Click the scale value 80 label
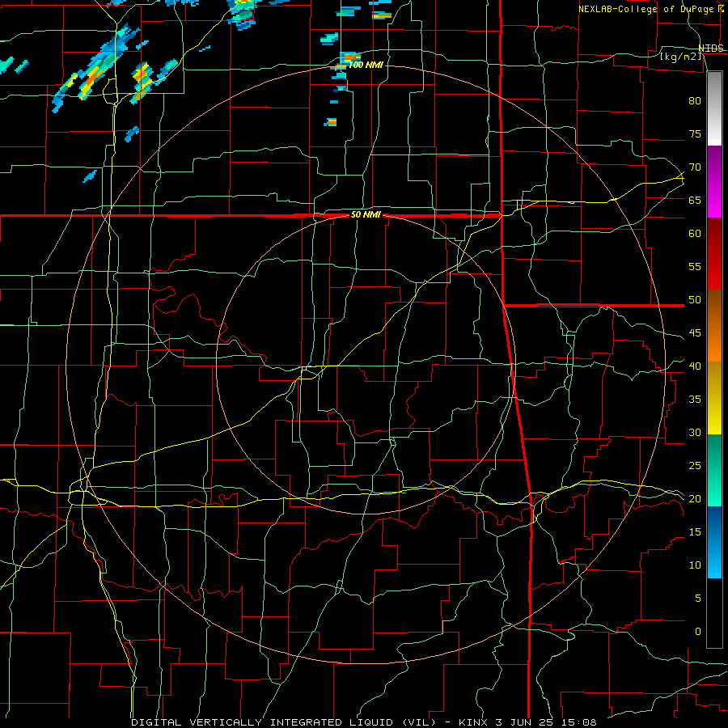Screen dimensions: 728x728 coord(695,101)
